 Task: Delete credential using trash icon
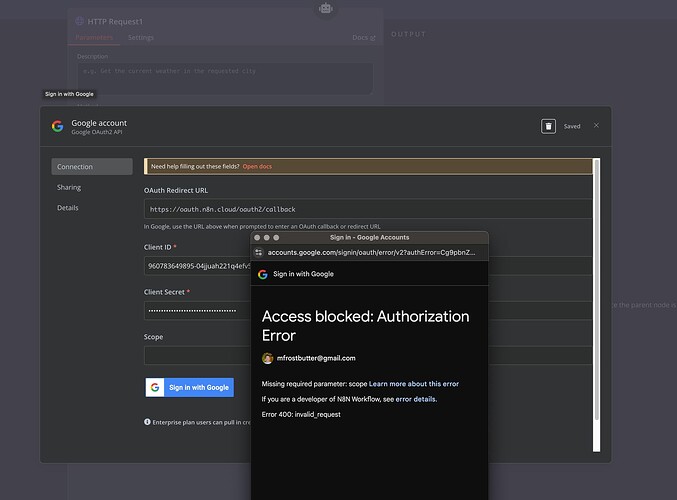pos(548,127)
